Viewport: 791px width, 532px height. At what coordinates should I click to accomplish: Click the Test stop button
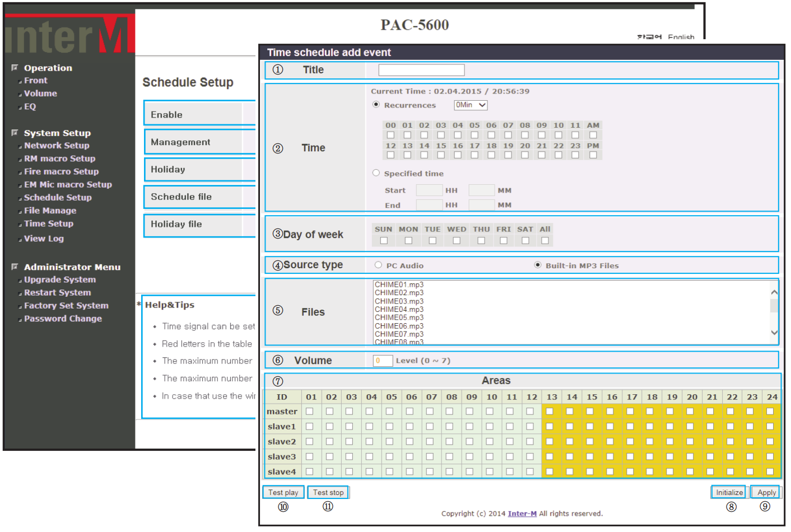click(x=328, y=492)
